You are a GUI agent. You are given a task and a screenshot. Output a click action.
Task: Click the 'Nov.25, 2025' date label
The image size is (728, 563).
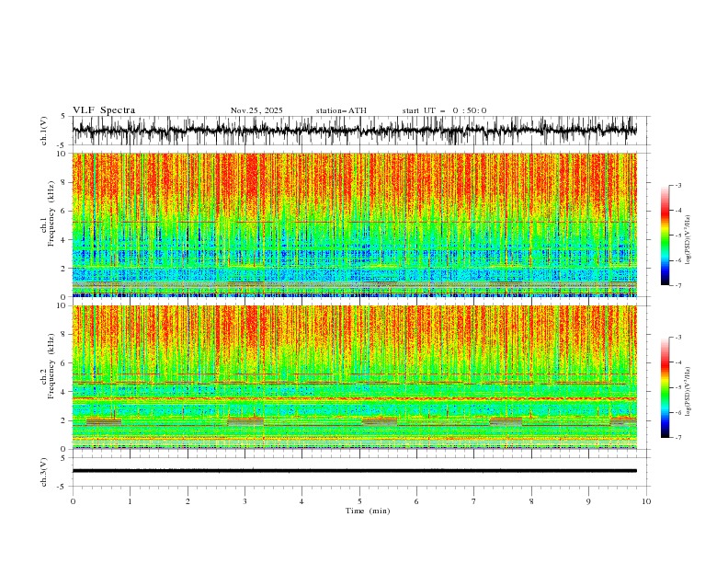(256, 110)
